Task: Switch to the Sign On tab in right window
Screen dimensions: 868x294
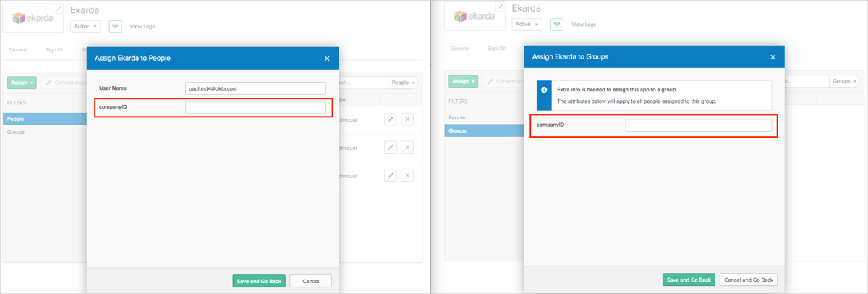Action: (496, 49)
